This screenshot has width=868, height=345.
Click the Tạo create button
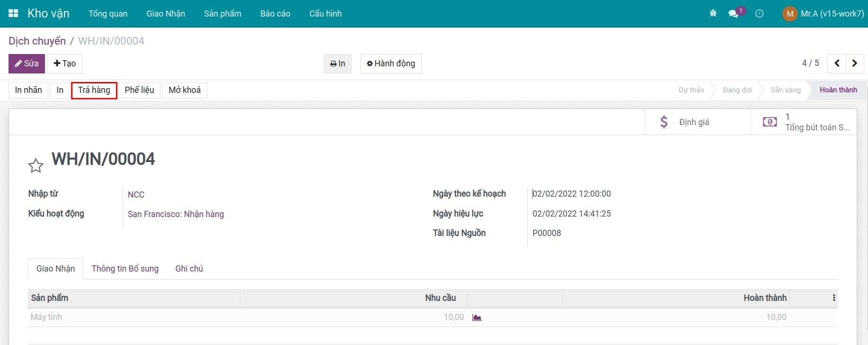[65, 64]
